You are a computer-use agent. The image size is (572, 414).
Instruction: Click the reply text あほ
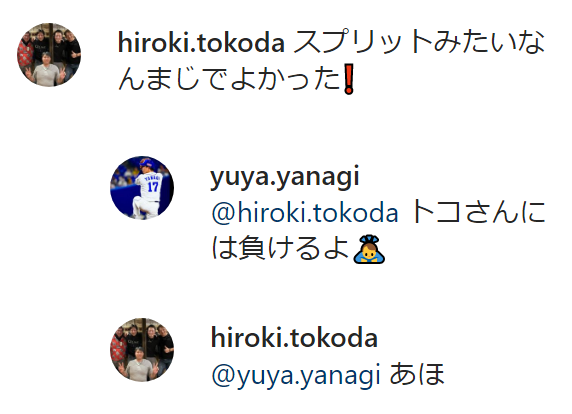point(417,375)
